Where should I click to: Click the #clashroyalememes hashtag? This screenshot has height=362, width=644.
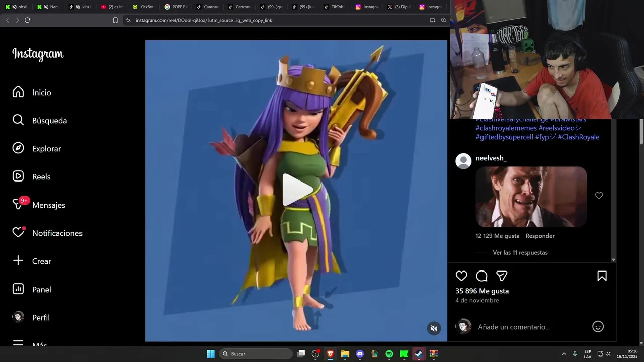[x=506, y=128]
